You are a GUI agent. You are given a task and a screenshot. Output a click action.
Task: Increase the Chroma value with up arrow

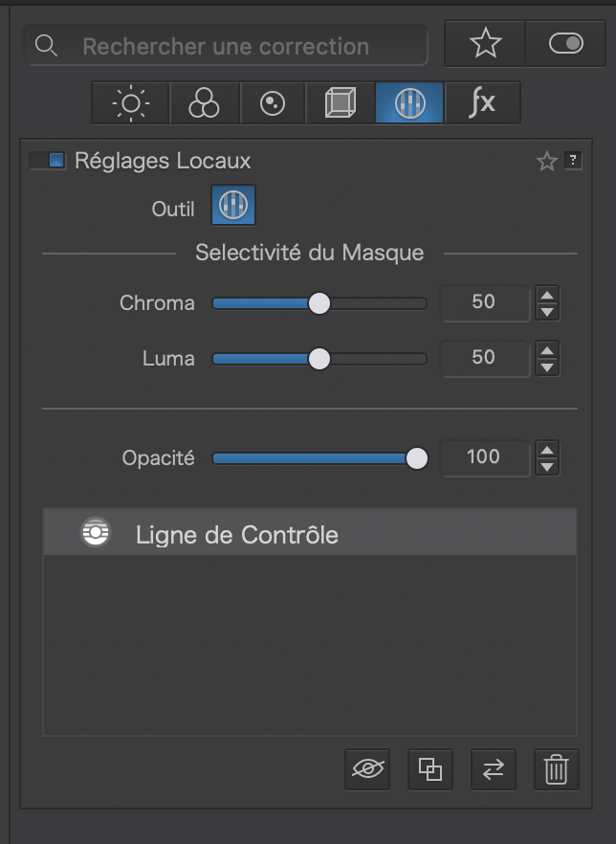547,295
